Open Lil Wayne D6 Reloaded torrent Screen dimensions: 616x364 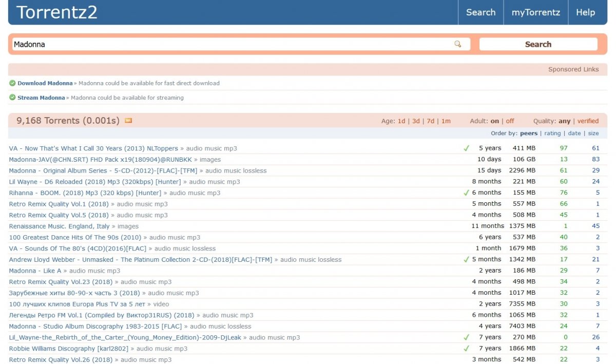[95, 182]
